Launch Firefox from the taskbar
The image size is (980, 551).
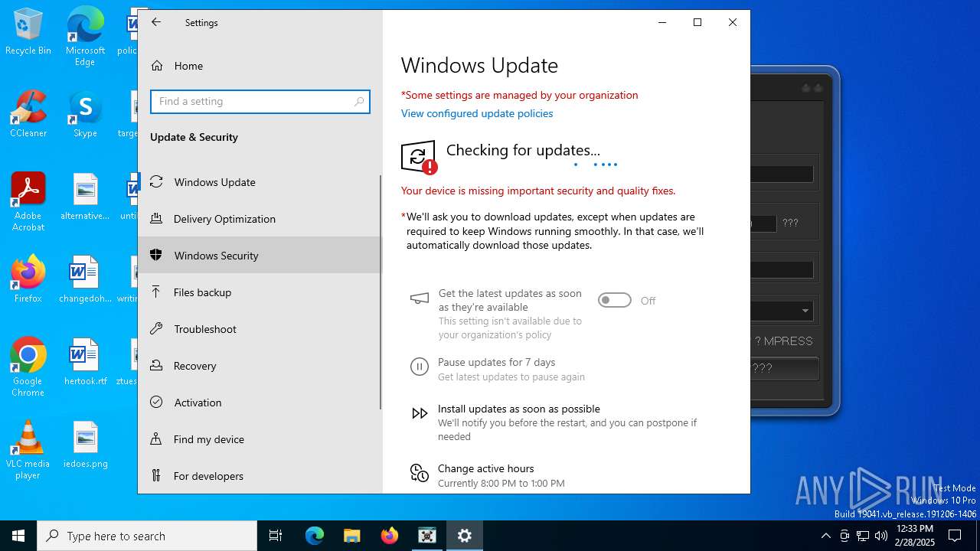coord(390,536)
